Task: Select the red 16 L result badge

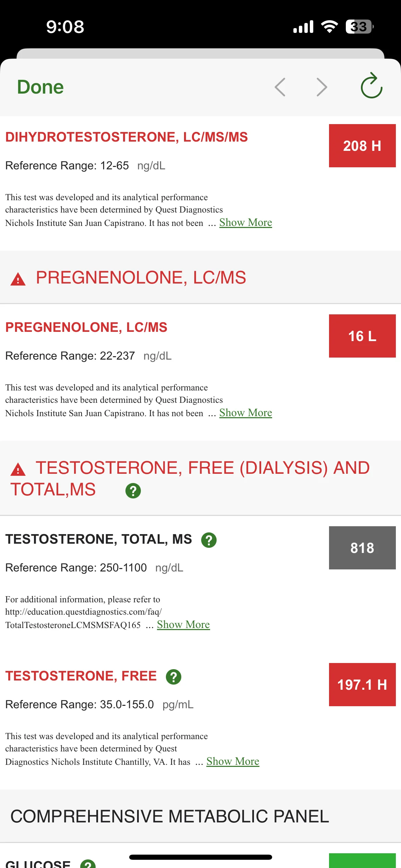Action: click(x=362, y=336)
